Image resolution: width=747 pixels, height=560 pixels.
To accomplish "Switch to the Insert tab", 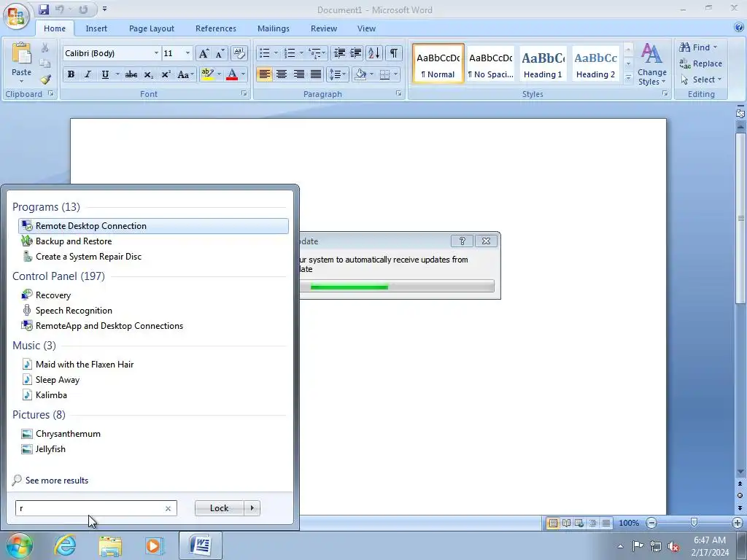I will [x=96, y=28].
